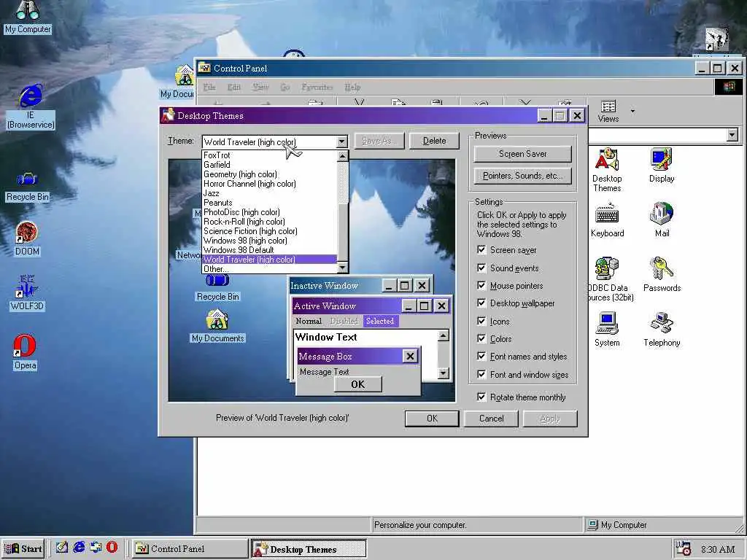747x560 pixels.
Task: Toggle Sound events checkbox
Action: 481,268
